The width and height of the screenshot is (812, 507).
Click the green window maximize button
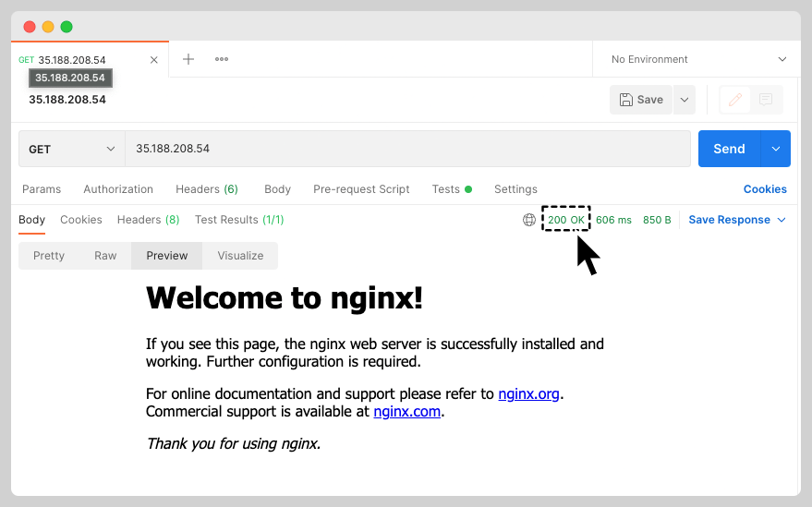(x=67, y=27)
